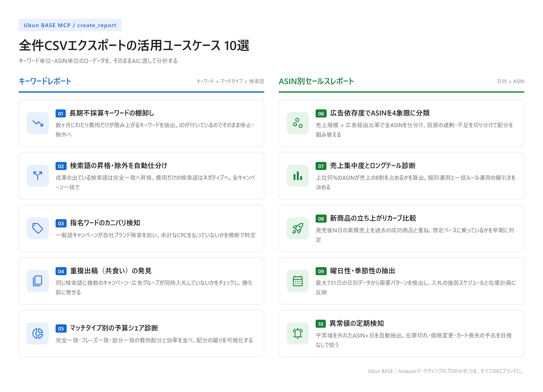543x392 pixels.
Task: Open the 検索語の昇格・除外を自動仕分け title
Action: pos(119,166)
